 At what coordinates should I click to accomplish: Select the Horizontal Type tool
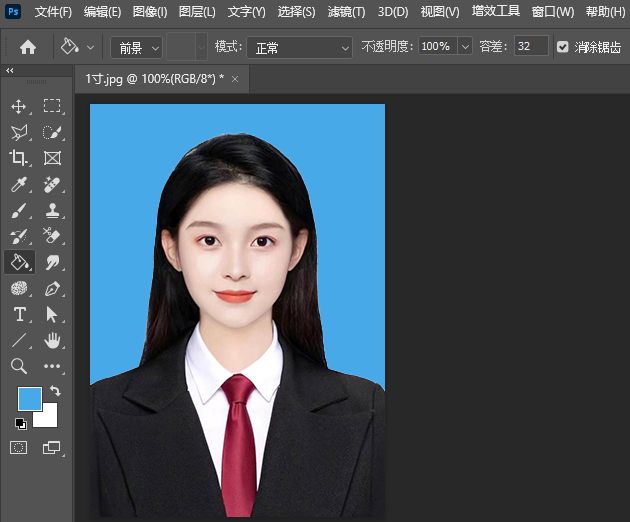click(19, 314)
